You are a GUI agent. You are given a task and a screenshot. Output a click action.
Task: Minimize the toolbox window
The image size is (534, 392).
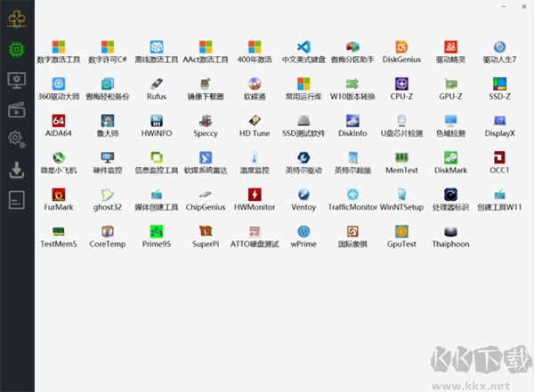tap(504, 6)
